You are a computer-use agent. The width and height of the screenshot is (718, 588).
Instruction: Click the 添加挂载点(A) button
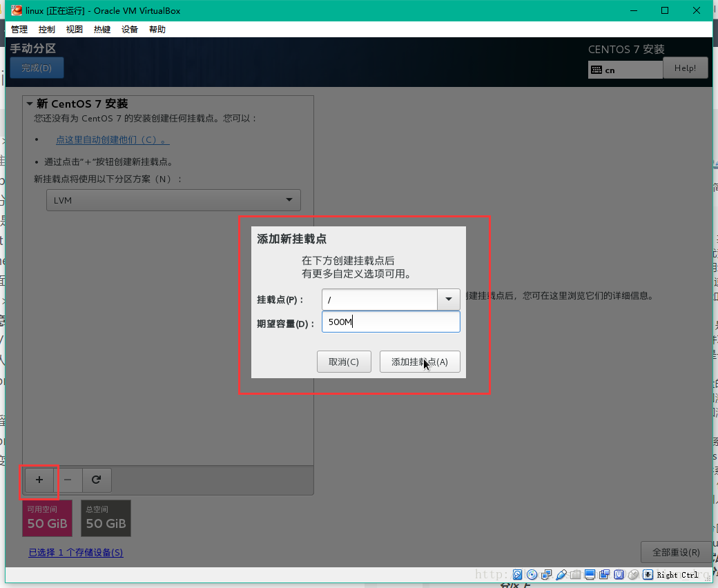(x=420, y=361)
